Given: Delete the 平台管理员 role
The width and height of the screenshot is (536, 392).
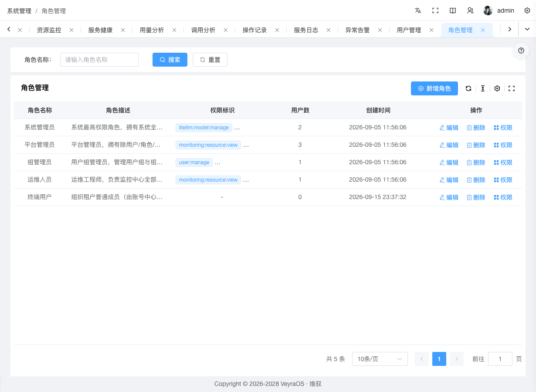Looking at the screenshot, I should tap(476, 145).
